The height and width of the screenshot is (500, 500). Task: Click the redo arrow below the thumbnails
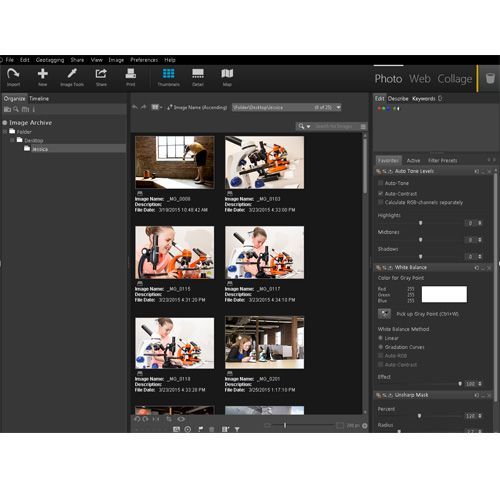tap(145, 419)
